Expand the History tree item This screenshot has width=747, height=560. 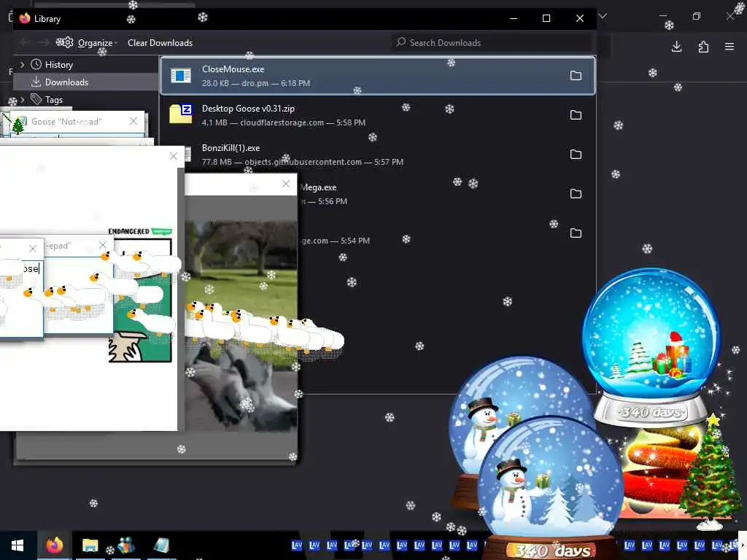tap(22, 64)
